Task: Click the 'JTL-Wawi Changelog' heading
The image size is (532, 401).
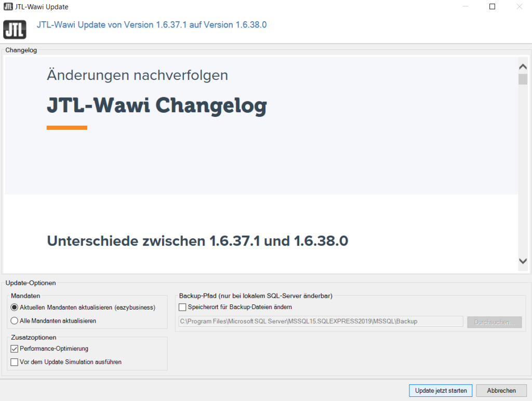Action: [x=156, y=106]
